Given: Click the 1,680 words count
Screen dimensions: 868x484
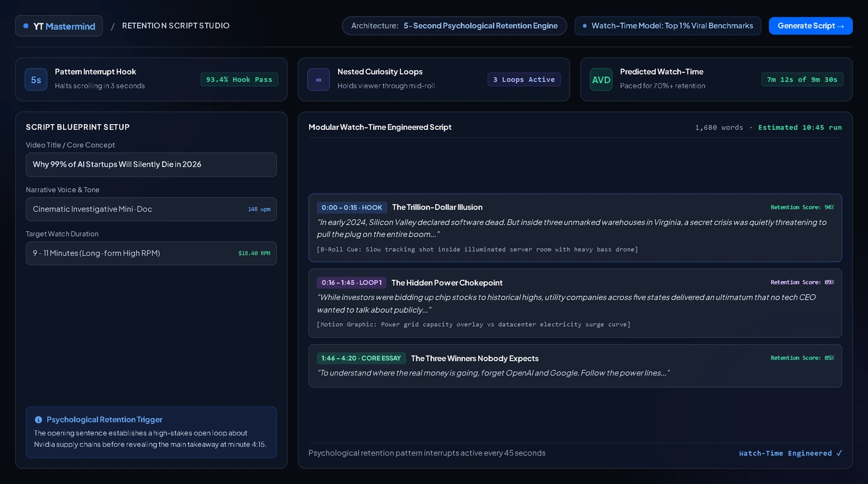Looking at the screenshot, I should click(719, 127).
